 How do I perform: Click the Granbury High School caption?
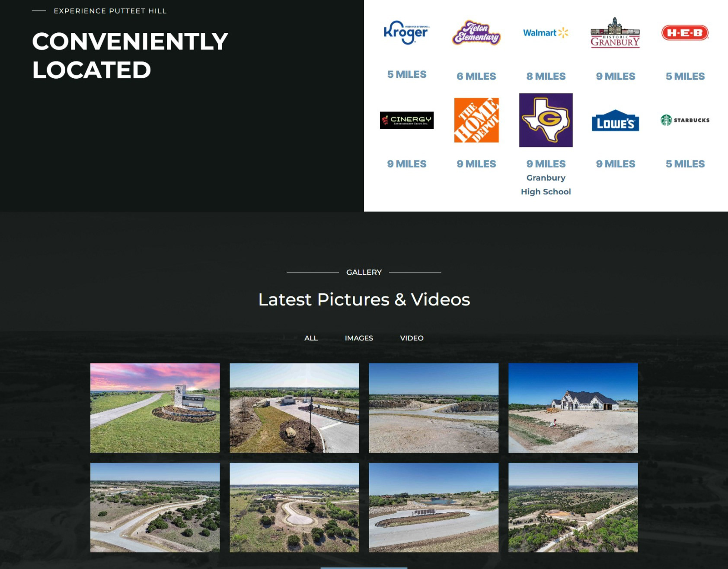(546, 185)
